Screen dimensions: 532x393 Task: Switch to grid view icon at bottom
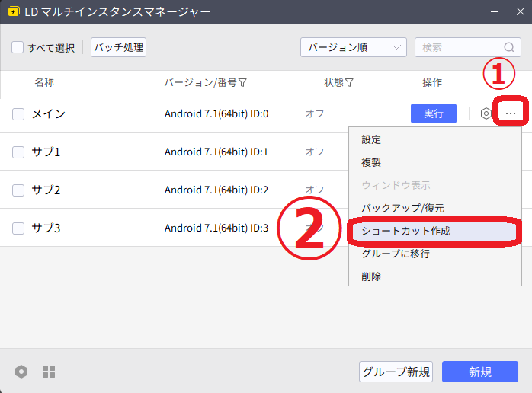pyautogui.click(x=49, y=372)
